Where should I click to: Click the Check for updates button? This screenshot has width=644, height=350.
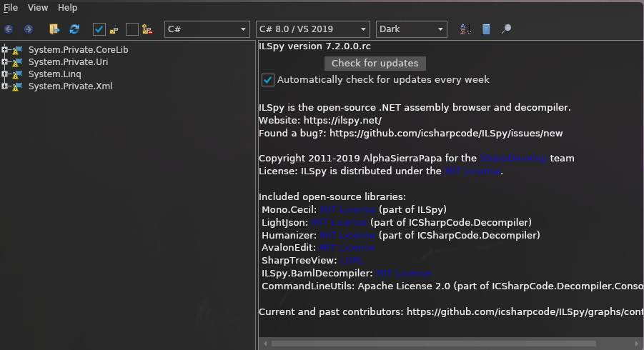click(375, 63)
